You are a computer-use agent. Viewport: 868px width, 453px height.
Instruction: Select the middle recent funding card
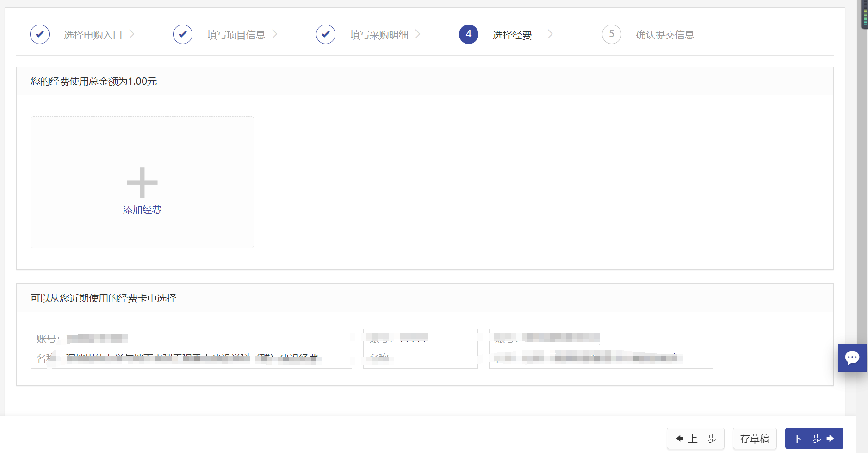[x=420, y=349]
